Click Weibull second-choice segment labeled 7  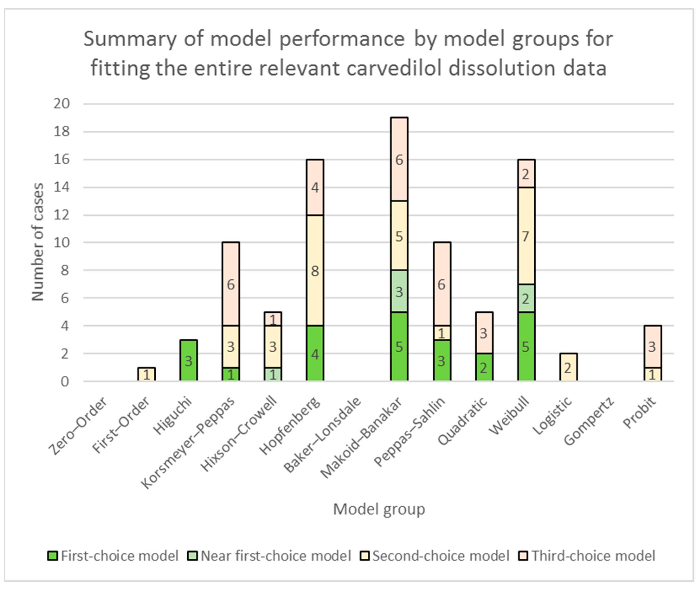(x=526, y=236)
